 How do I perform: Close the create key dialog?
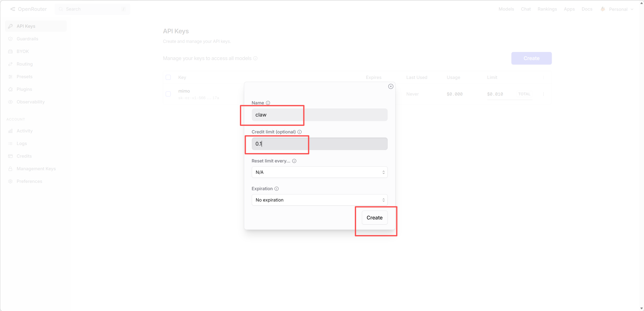pyautogui.click(x=391, y=87)
